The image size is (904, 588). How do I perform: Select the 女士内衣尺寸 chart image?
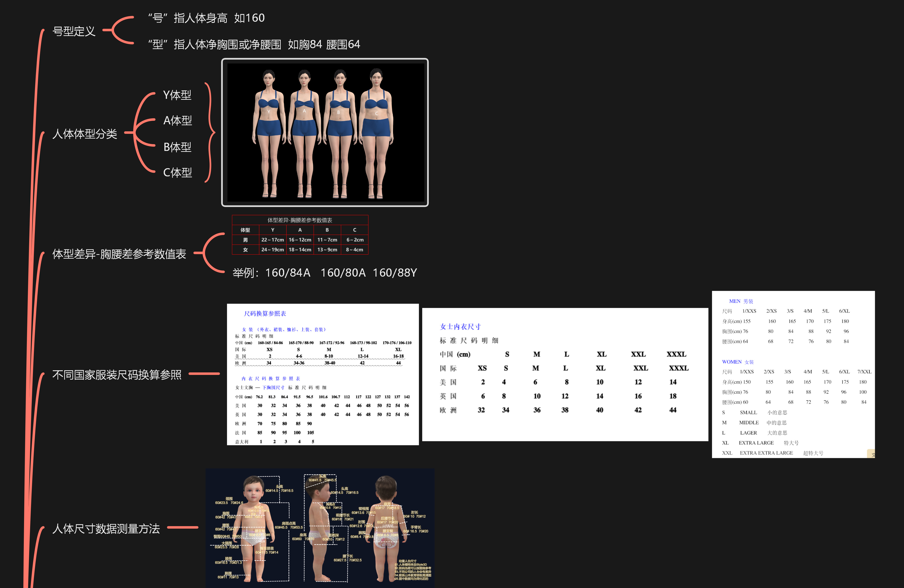565,374
